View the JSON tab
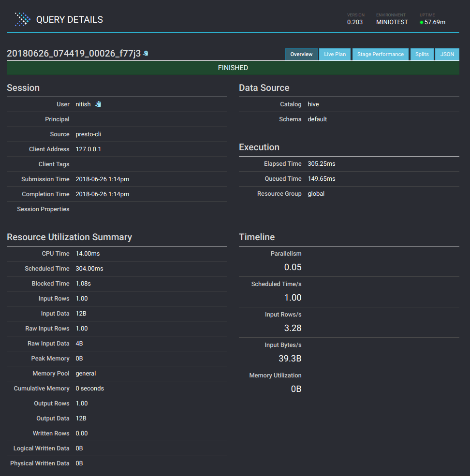This screenshot has height=476, width=470. click(447, 54)
